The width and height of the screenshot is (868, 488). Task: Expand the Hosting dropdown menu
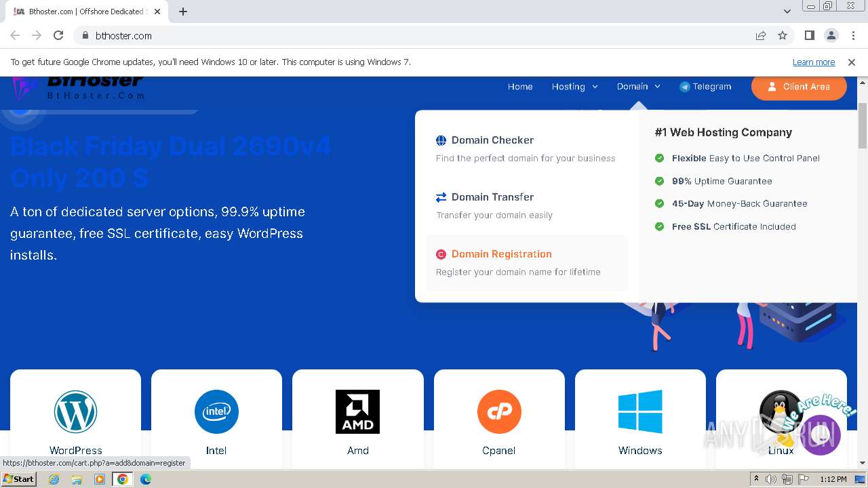(574, 87)
